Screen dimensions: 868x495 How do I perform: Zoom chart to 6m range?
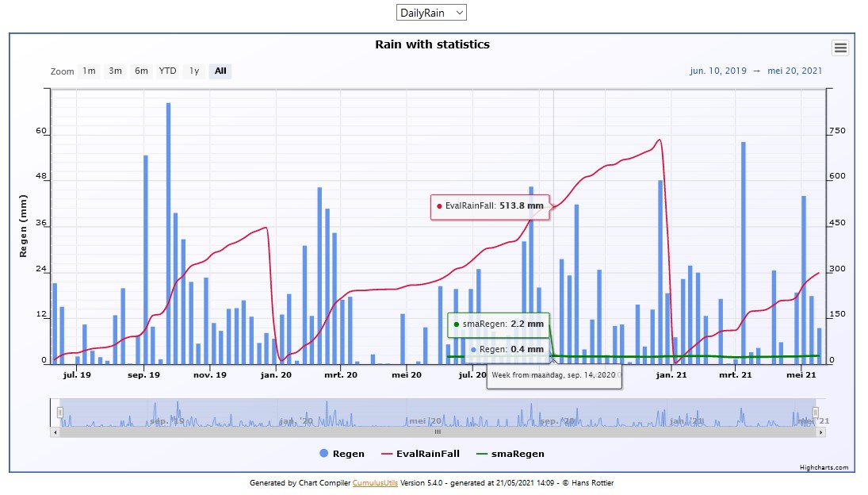(x=141, y=71)
